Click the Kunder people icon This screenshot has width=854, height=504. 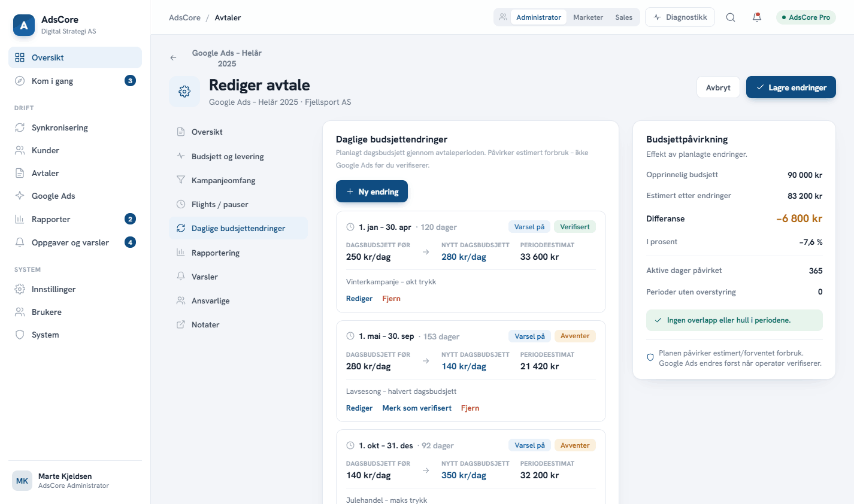click(20, 150)
